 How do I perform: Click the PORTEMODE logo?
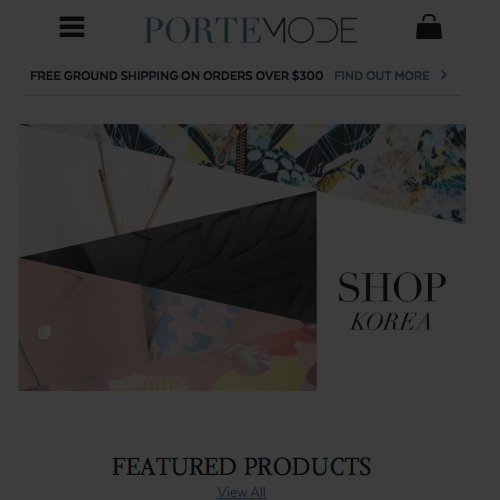point(250,30)
